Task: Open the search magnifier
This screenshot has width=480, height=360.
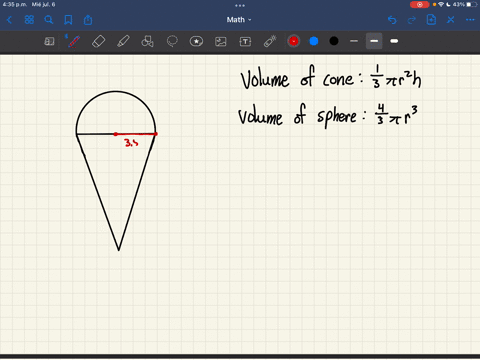Action: click(49, 20)
